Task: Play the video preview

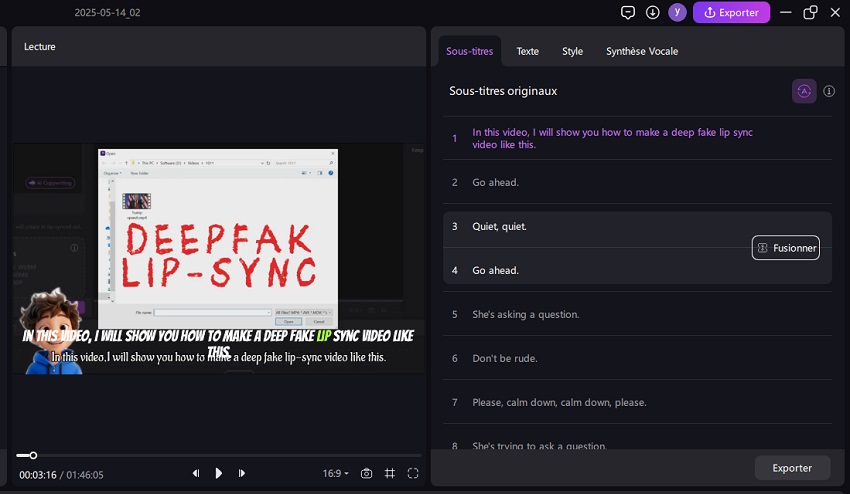Action: (x=219, y=473)
